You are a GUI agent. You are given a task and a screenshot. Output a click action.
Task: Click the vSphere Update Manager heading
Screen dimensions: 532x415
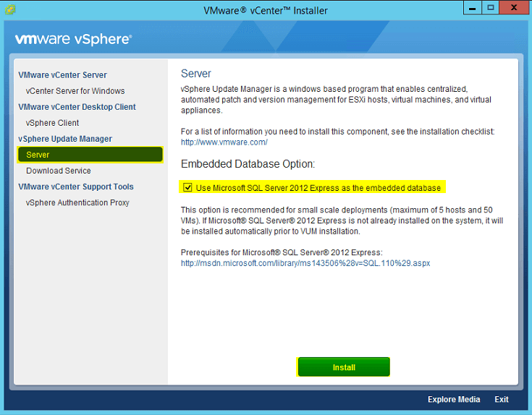[65, 139]
